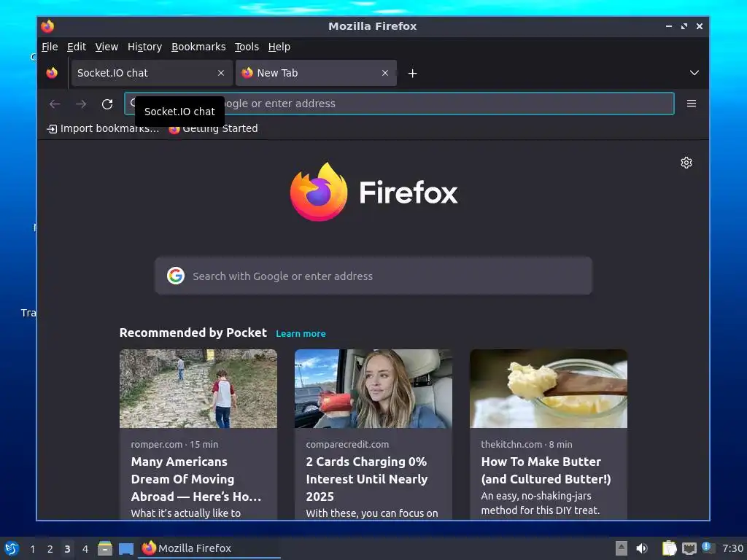Open new tab personalize gear settings
The image size is (747, 560).
[686, 163]
